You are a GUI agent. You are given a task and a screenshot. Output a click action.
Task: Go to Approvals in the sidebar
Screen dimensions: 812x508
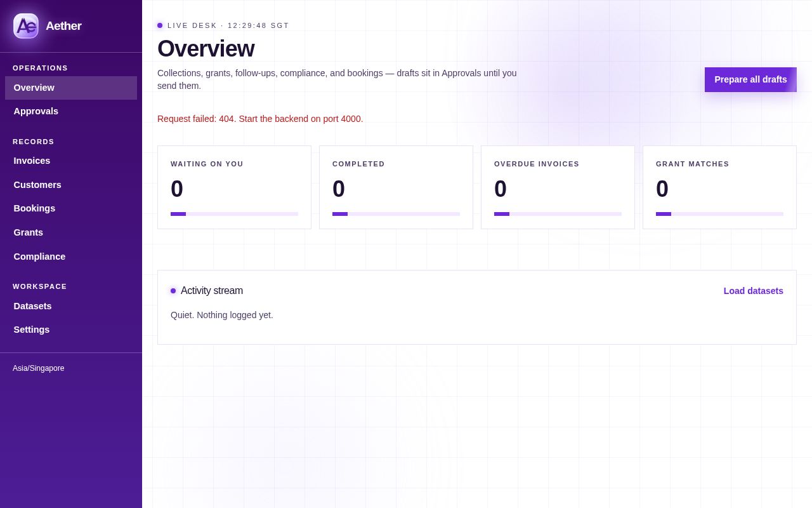click(x=71, y=111)
